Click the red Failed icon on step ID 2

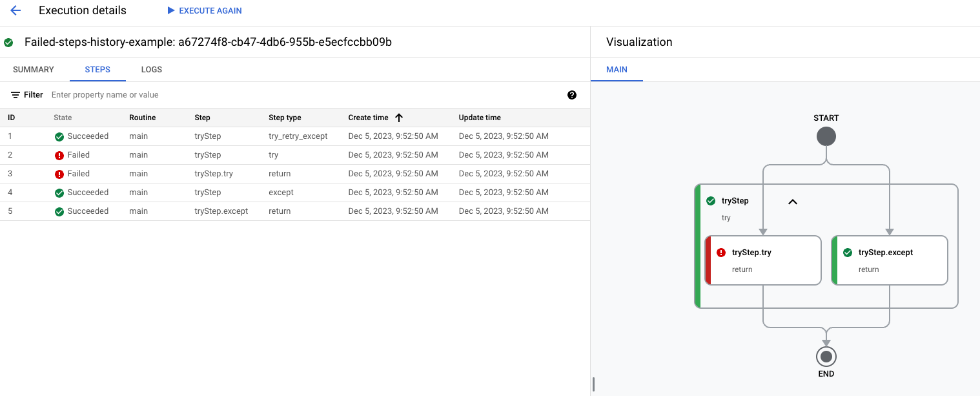click(x=58, y=154)
